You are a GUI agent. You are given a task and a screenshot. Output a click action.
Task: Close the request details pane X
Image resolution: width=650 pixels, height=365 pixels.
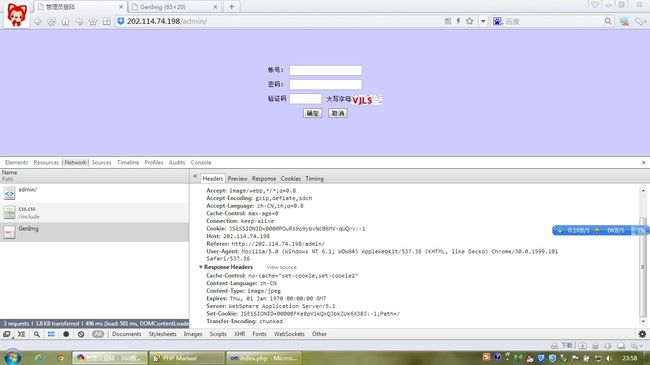(195, 176)
